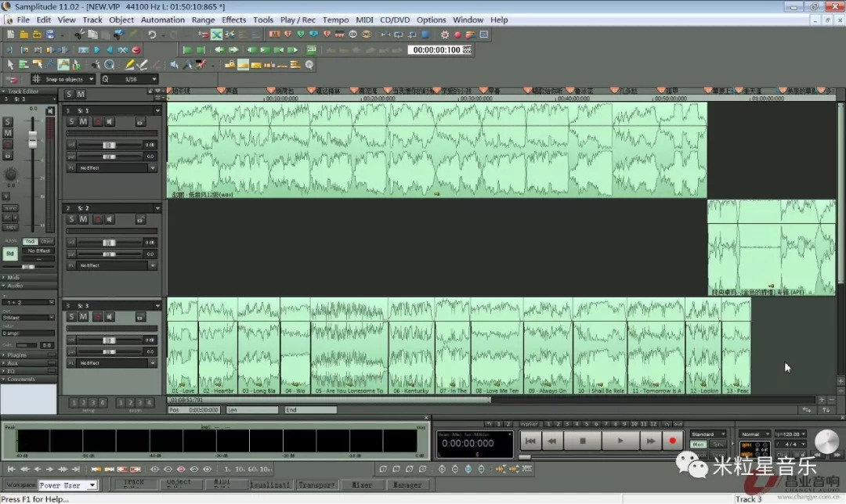
Task: Select the arrow mouse pointer tool
Action: [10, 64]
